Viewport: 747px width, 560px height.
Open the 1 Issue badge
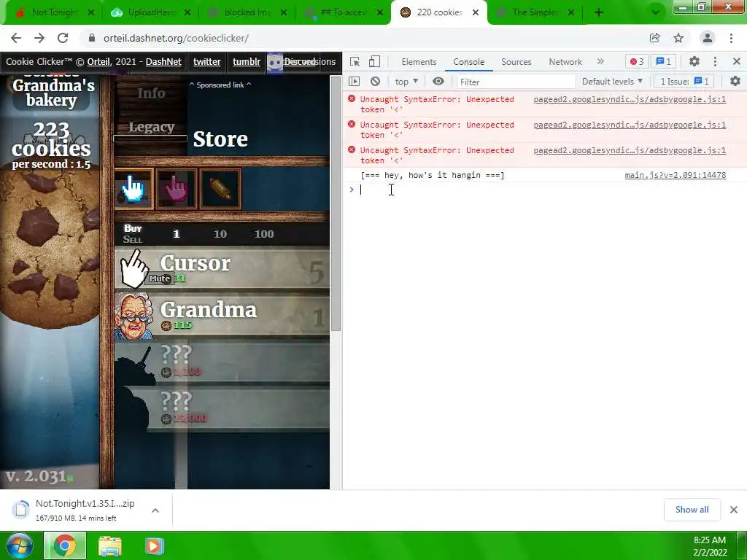tap(684, 82)
